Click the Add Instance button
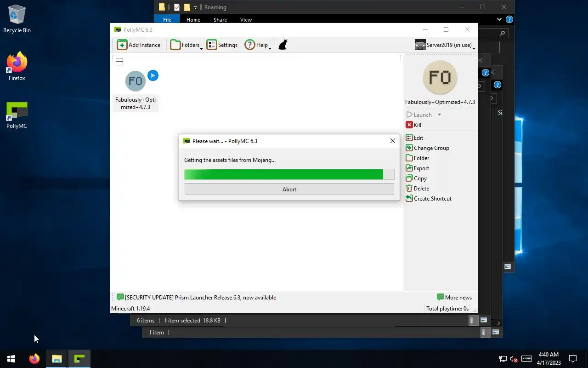Image resolution: width=588 pixels, height=368 pixels. coord(139,45)
